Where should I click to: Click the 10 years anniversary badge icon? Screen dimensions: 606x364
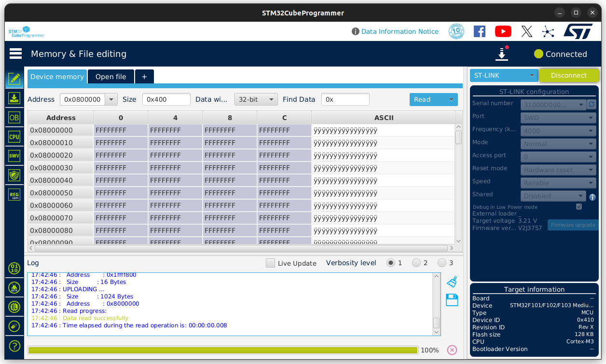[456, 31]
